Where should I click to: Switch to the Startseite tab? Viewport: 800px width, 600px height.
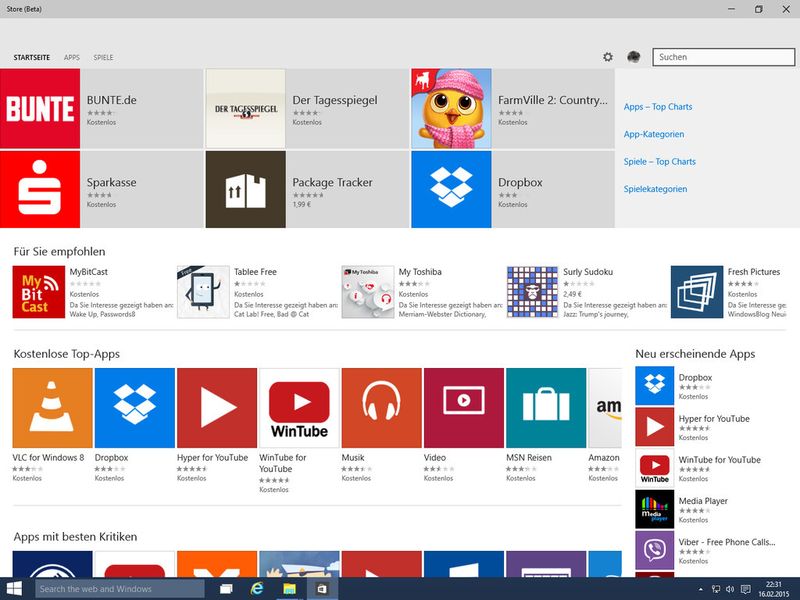[x=32, y=57]
